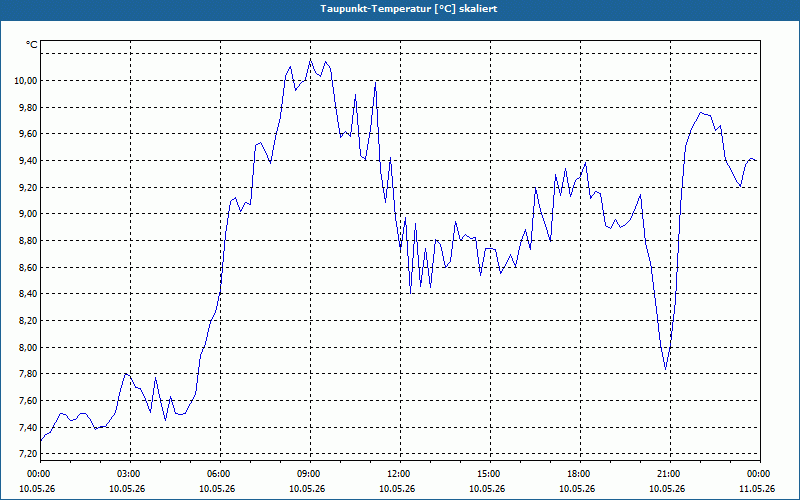
Task: Click the '9,40' y-axis value
Action: [x=29, y=161]
